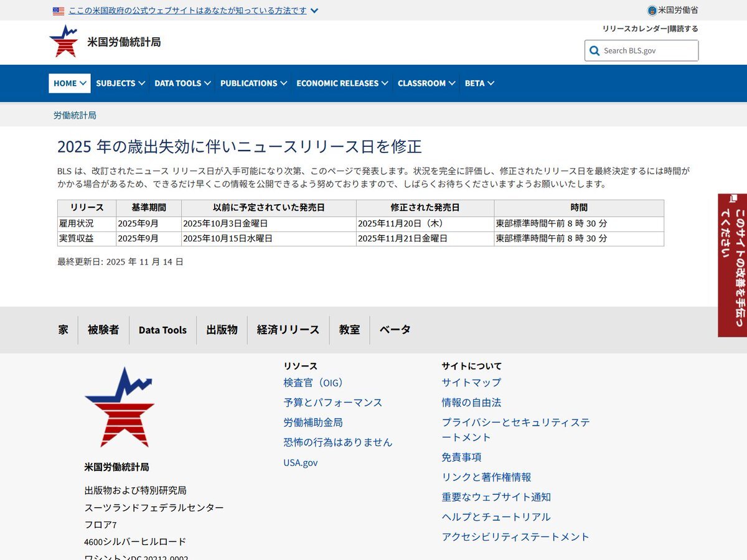747x560 pixels.
Task: Click the search magnifier icon
Action: pyautogui.click(x=594, y=51)
